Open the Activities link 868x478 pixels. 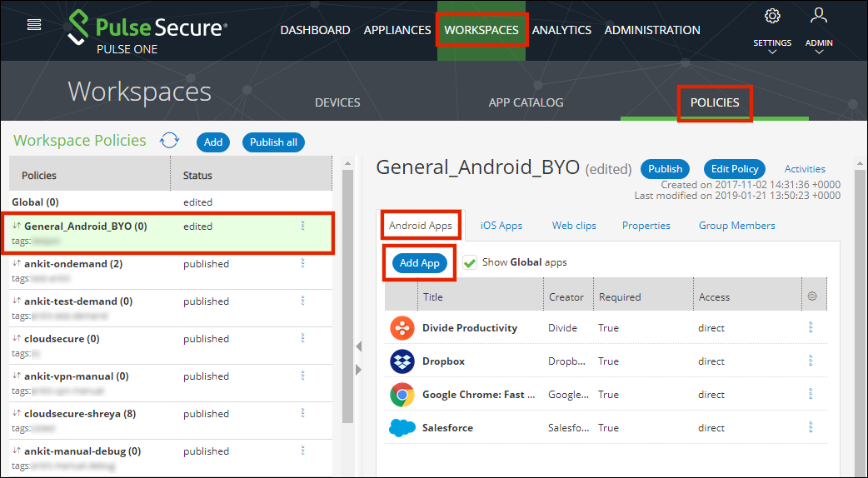805,169
